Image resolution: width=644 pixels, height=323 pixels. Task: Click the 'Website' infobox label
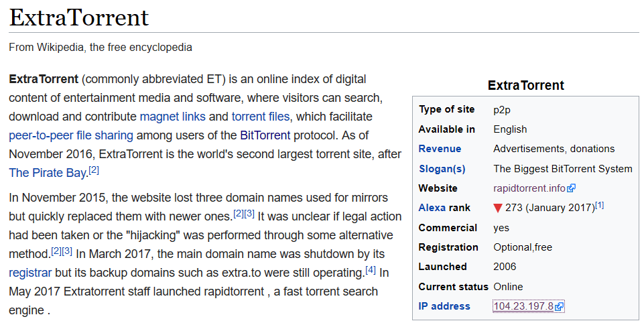[x=438, y=188]
